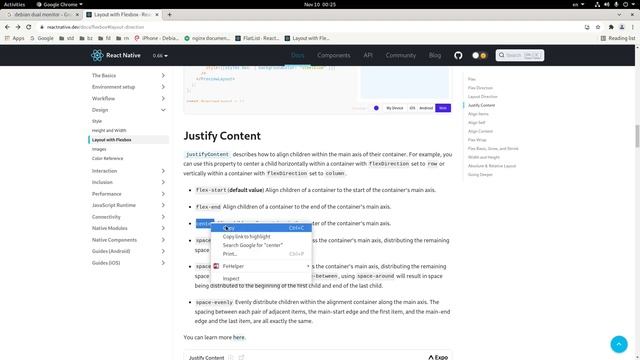Open the power menu in top bar

pyautogui.click(x=628, y=4)
